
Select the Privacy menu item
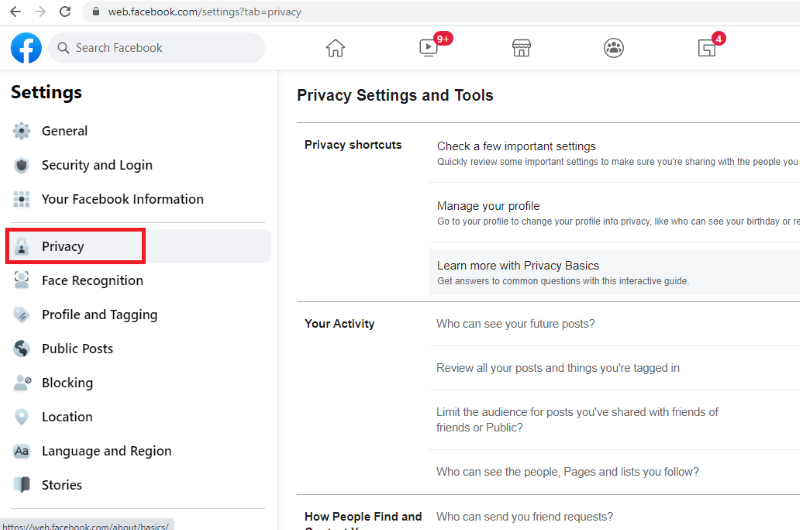pos(138,246)
